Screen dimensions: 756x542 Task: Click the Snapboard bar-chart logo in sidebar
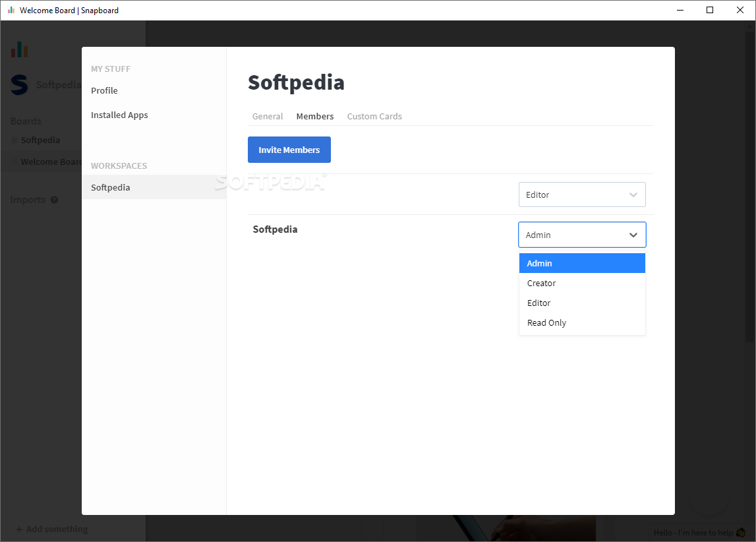[x=20, y=49]
